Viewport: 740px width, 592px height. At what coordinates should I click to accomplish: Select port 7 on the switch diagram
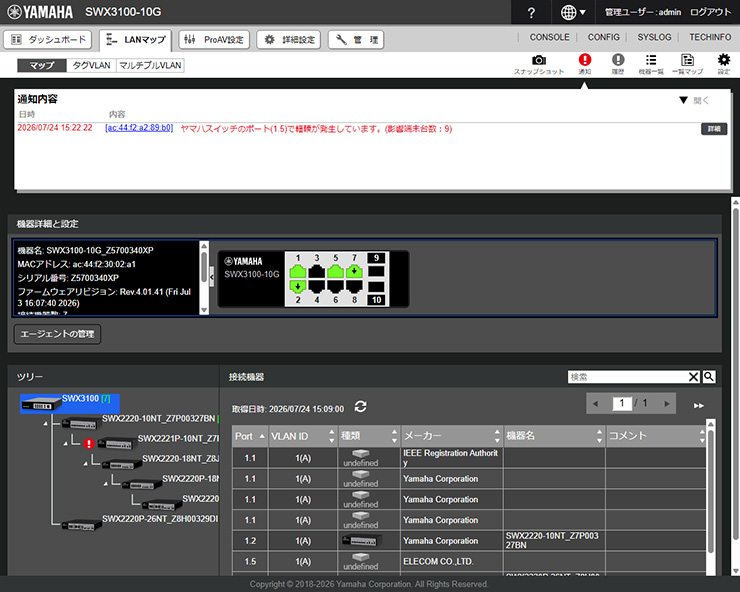tap(354, 271)
